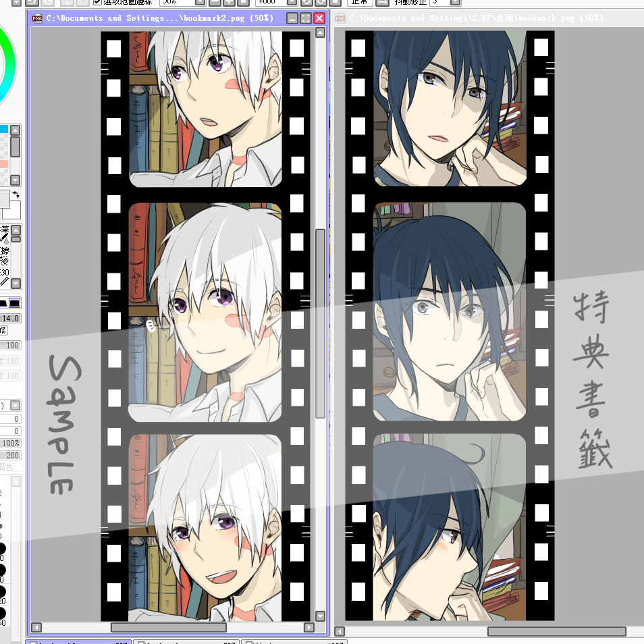Click the brush size slider showing 14.0
Screen dimensions: 644x644
10,319
